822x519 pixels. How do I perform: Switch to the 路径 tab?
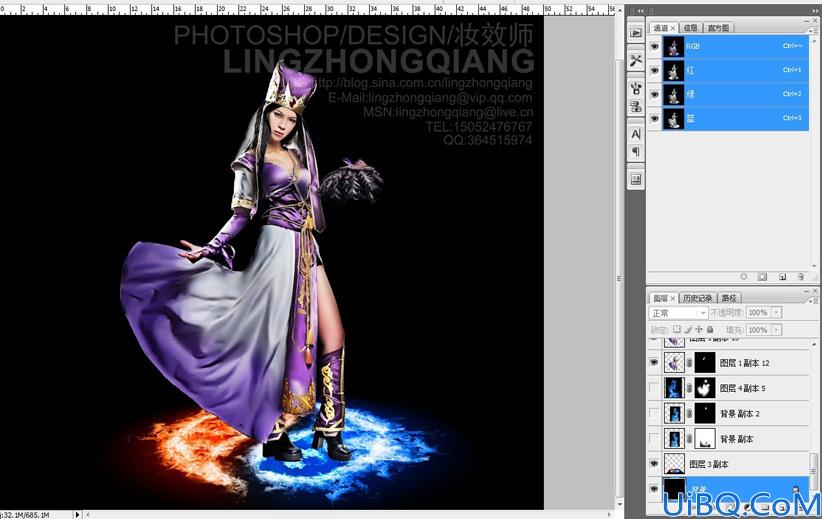(729, 298)
